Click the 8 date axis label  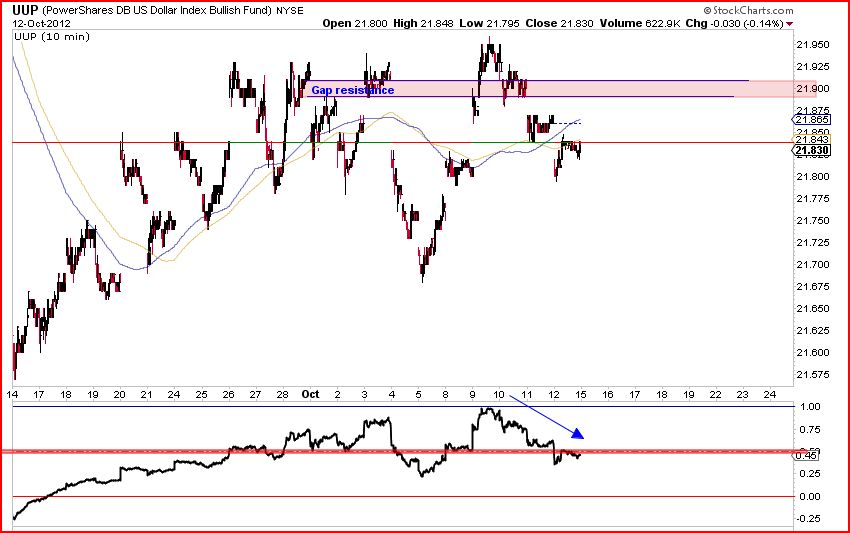pos(446,394)
